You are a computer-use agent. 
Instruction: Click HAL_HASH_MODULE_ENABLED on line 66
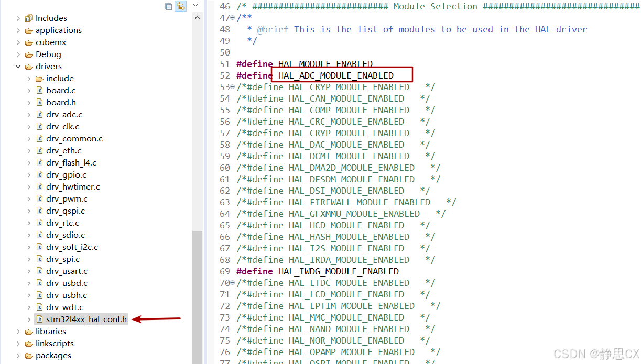pyautogui.click(x=349, y=237)
